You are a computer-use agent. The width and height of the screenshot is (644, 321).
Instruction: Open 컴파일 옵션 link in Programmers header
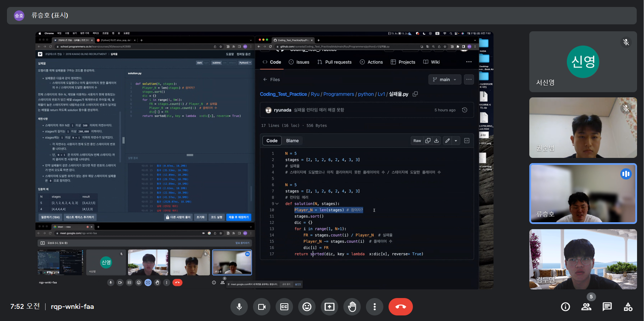[x=244, y=54]
